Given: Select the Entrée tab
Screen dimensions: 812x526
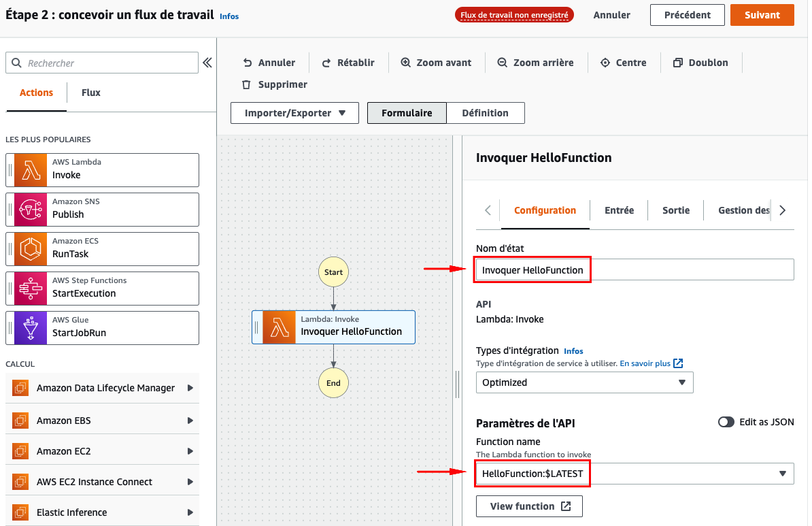Looking at the screenshot, I should (x=620, y=210).
